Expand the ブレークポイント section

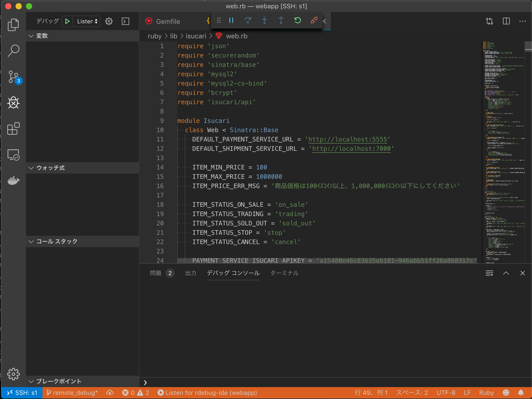82,381
